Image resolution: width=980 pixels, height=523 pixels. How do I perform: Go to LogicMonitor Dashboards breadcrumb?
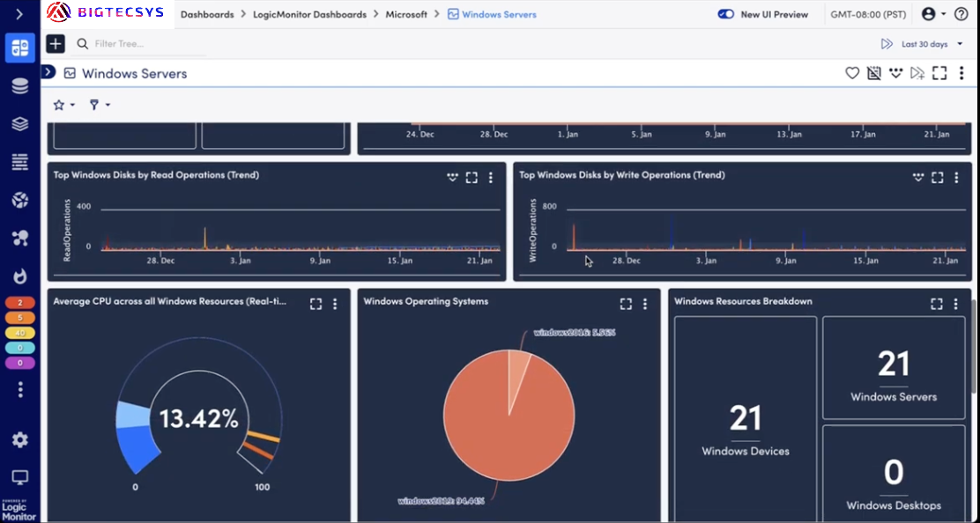[x=309, y=14]
